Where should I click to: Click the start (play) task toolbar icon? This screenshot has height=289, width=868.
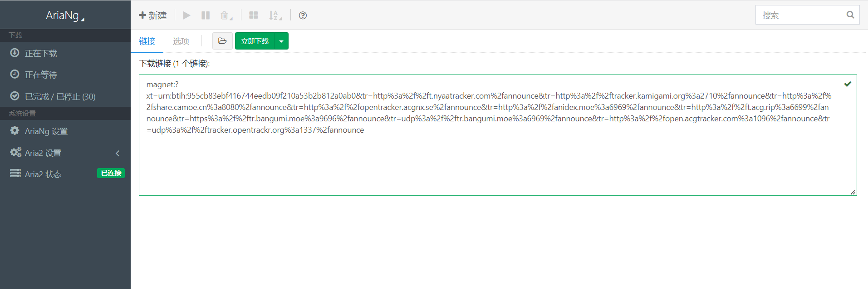click(x=186, y=15)
